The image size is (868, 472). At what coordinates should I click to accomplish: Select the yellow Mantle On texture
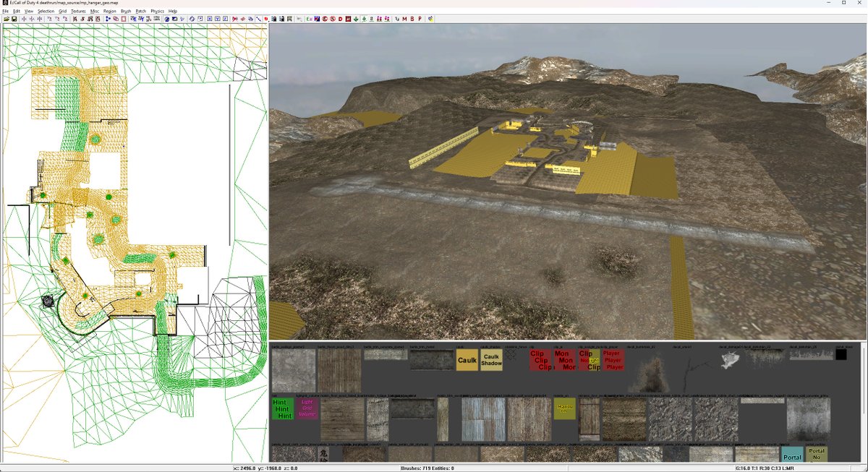565,409
